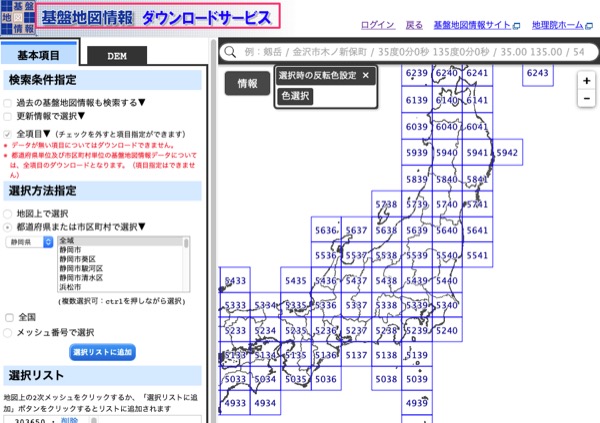Zoom in on the map
Viewport: 600px width, 423px height.
point(587,79)
